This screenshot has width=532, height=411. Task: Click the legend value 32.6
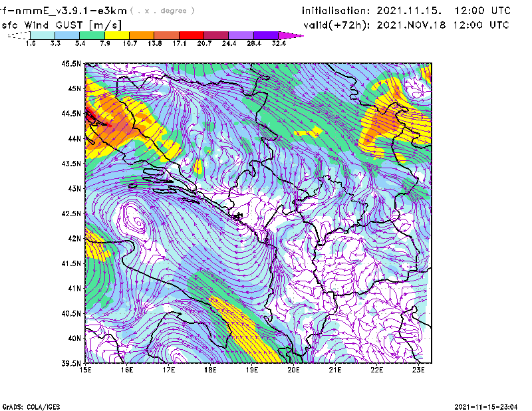tap(279, 43)
